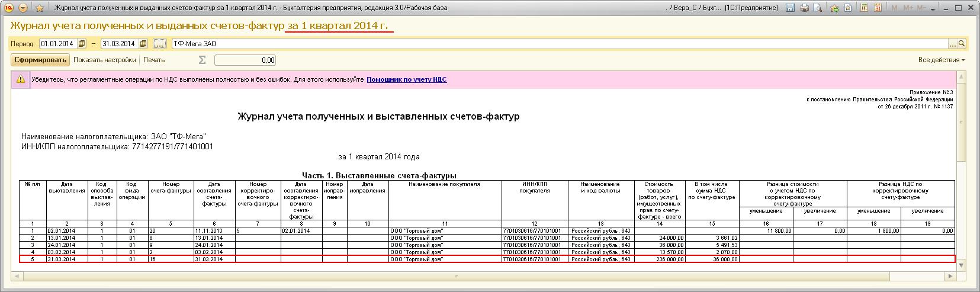Image resolution: width=980 pixels, height=292 pixels.
Task: Click amount cell 36 000,00 in column 14
Action: pyautogui.click(x=660, y=245)
